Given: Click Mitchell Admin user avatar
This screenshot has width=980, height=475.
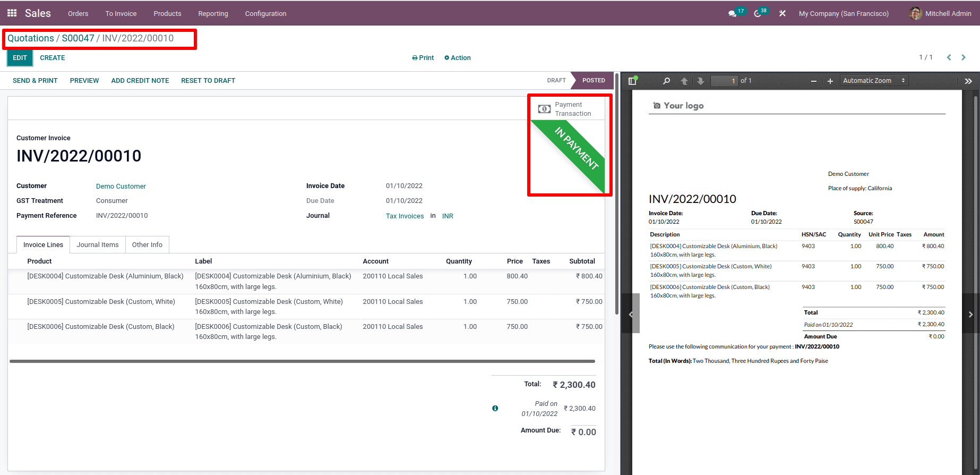Looking at the screenshot, I should [915, 13].
